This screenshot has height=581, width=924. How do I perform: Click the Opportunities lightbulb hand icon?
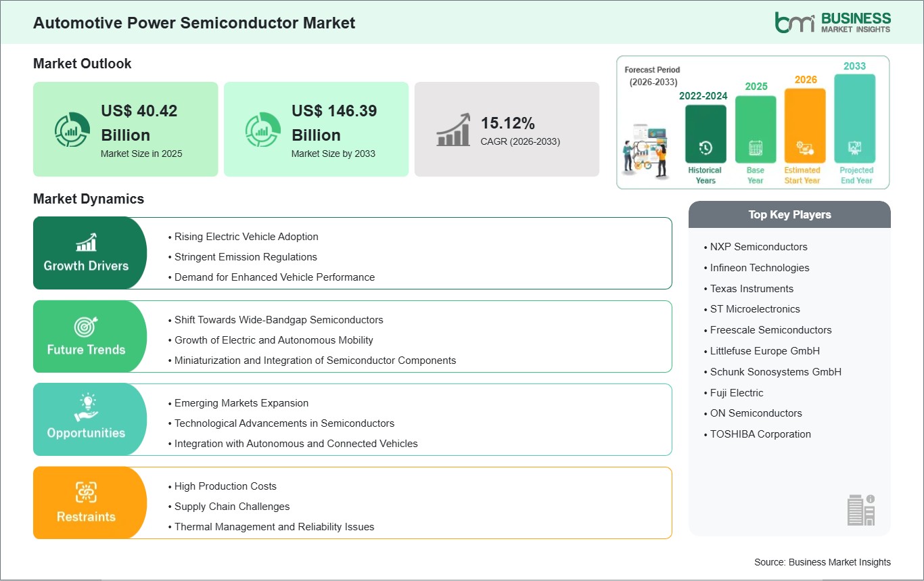click(x=86, y=409)
